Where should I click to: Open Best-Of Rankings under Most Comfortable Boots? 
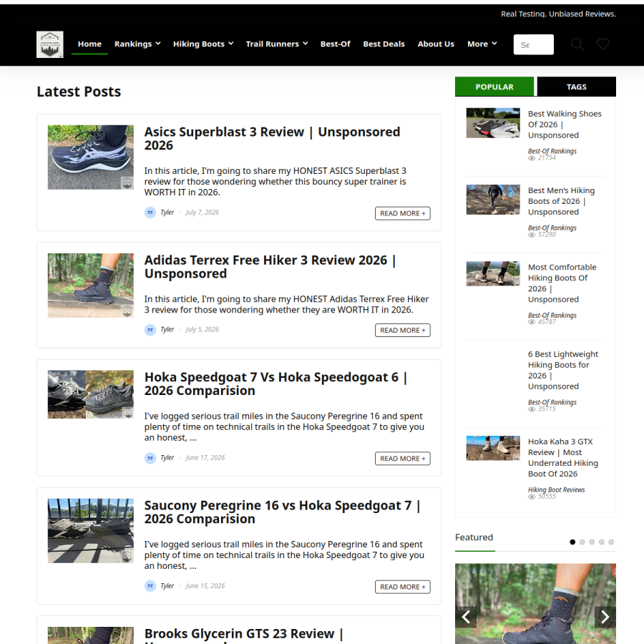(552, 315)
